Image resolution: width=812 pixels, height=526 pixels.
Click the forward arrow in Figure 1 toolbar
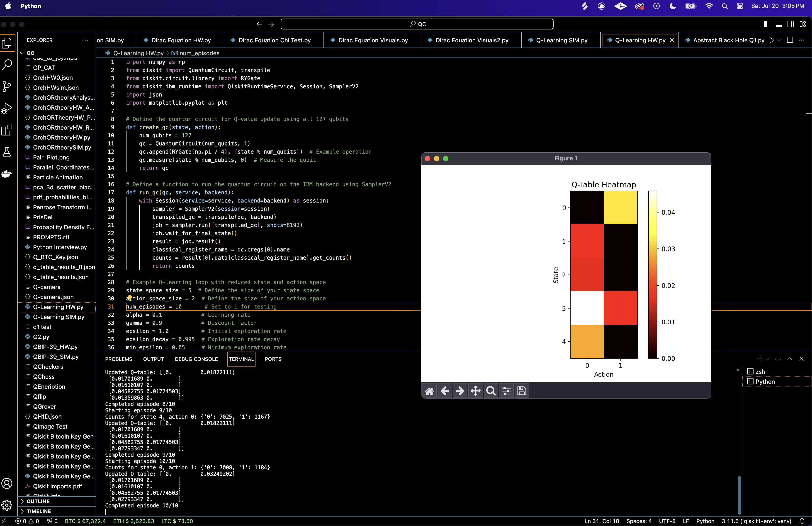pyautogui.click(x=460, y=391)
